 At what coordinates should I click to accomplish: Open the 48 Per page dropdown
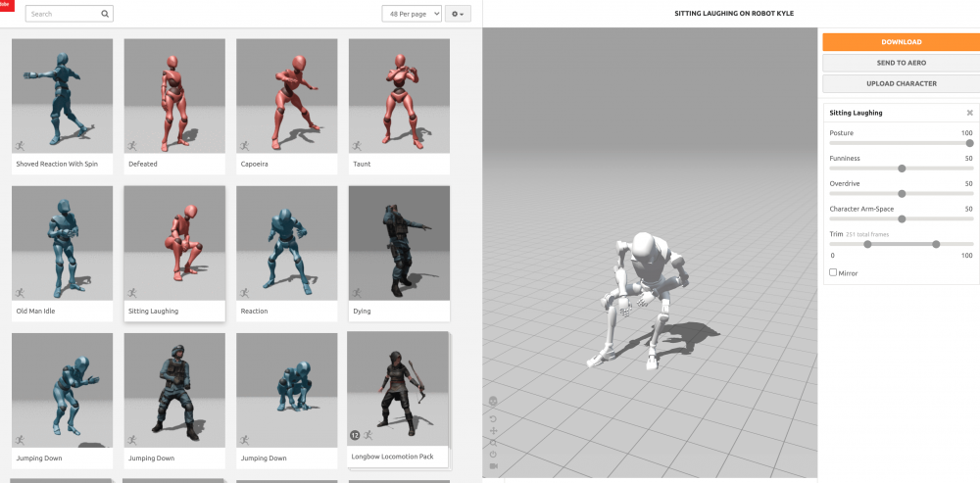point(412,14)
